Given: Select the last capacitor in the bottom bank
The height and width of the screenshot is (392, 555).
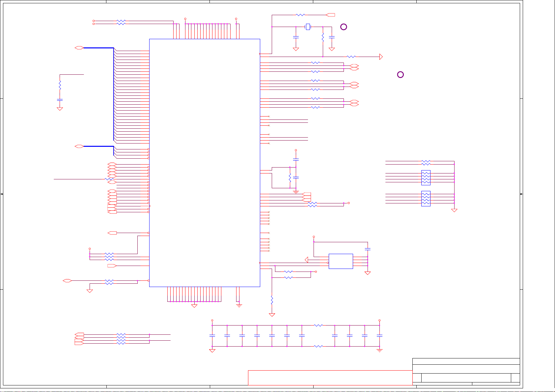Looking at the screenshot, I should [379, 336].
